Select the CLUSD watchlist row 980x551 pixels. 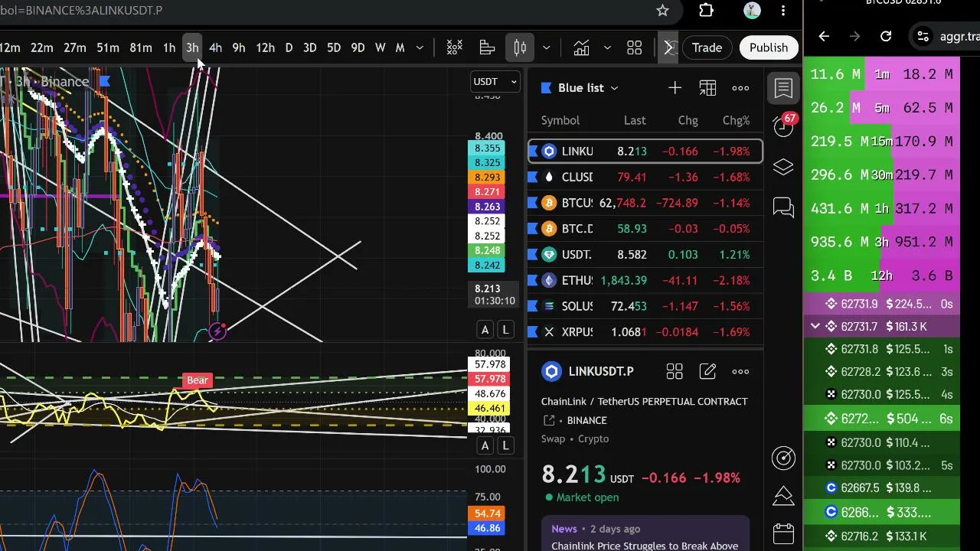pyautogui.click(x=645, y=177)
